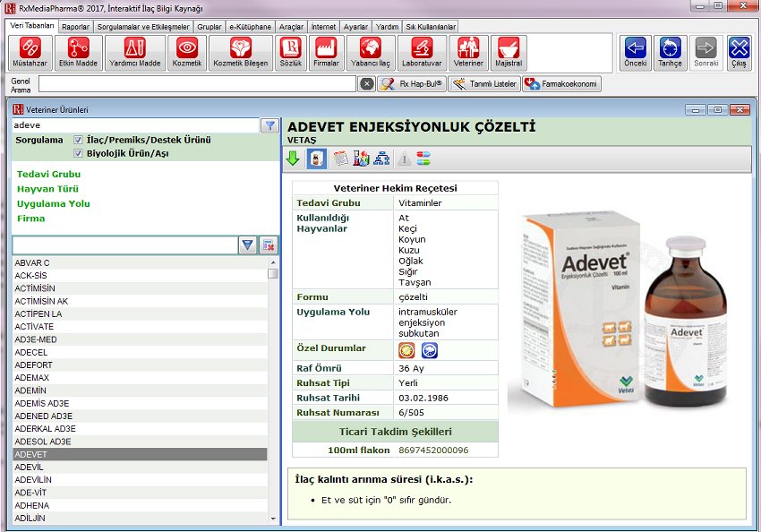Open the Majistral section
This screenshot has width=761, height=532.
[509, 53]
